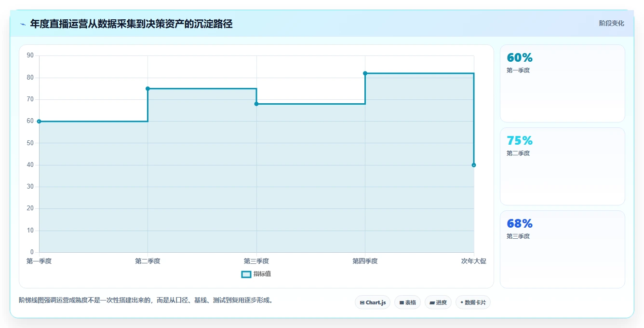Toggle the 指标值 legend swatch
This screenshot has width=644, height=328.
coord(246,274)
